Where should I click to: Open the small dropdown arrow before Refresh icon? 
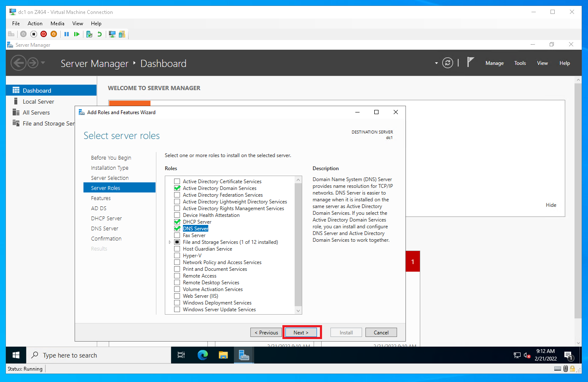click(436, 63)
